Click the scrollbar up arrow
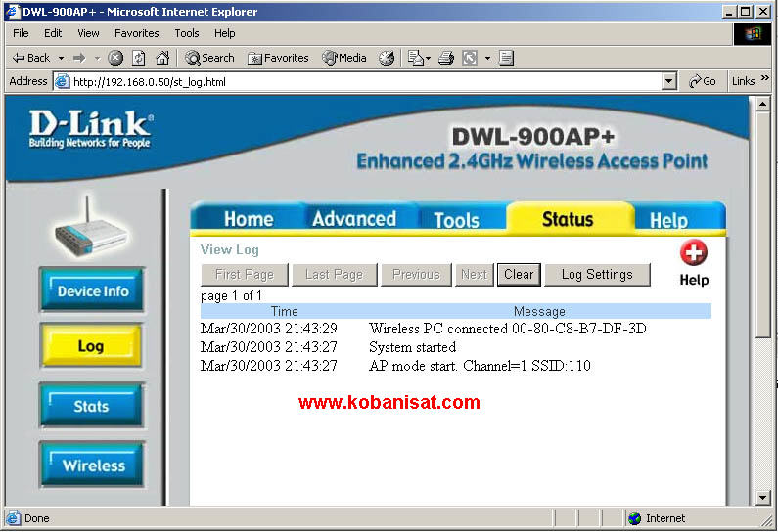The image size is (778, 532). point(762,104)
